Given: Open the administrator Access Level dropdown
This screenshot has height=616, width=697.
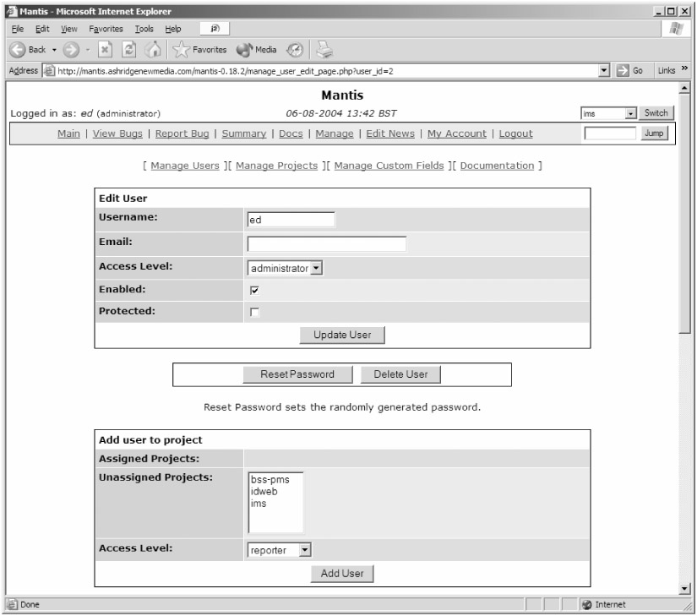Looking at the screenshot, I should [x=286, y=268].
